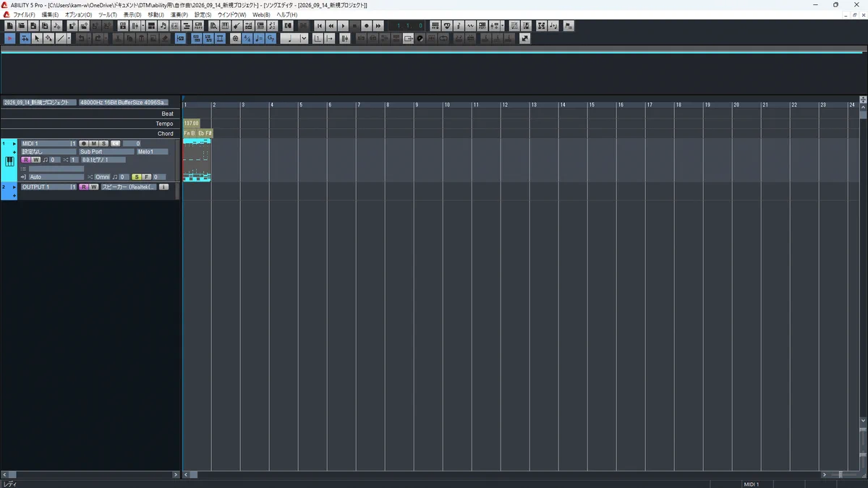Toggle the W automation write on MIDI 1
Image resolution: width=868 pixels, height=488 pixels.
35,160
